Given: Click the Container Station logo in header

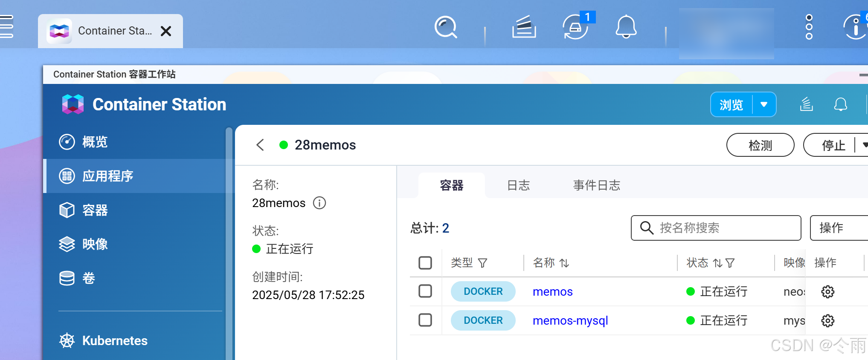Looking at the screenshot, I should [x=73, y=104].
